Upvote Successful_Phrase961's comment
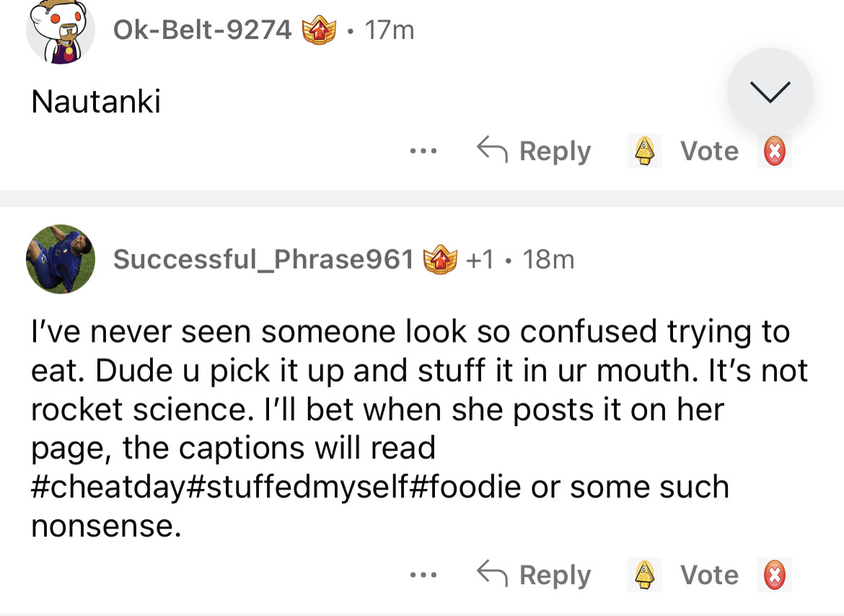844x616 pixels. point(643,575)
